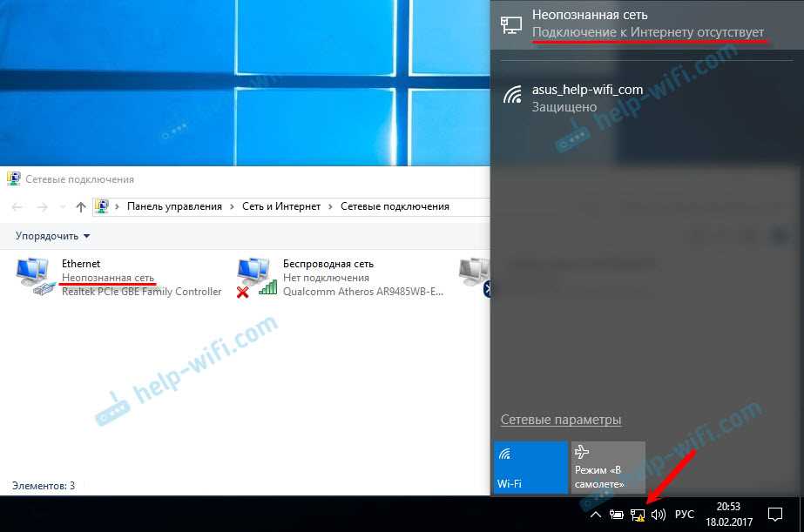
Task: Select the asus_help-wifi_com wireless network
Action: [x=646, y=98]
